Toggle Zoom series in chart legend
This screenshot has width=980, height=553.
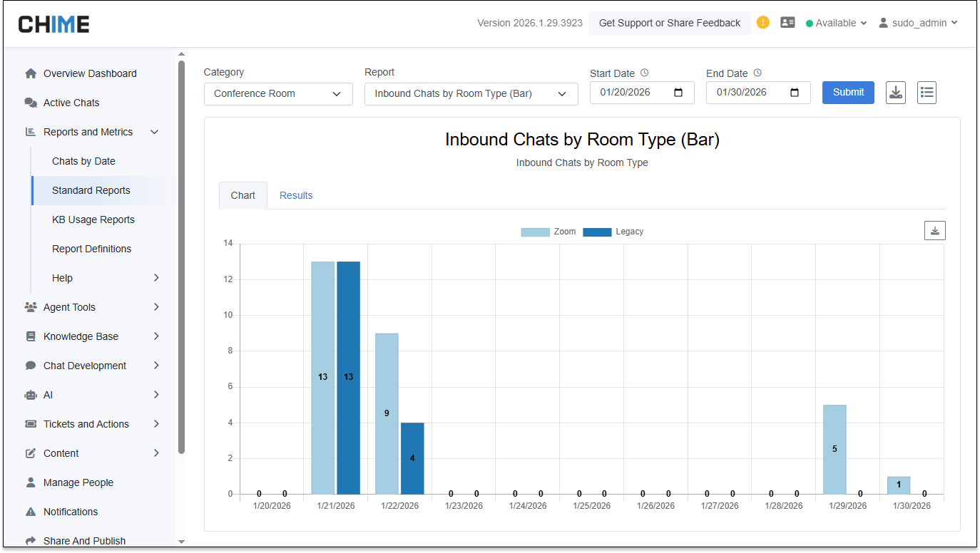(536, 232)
